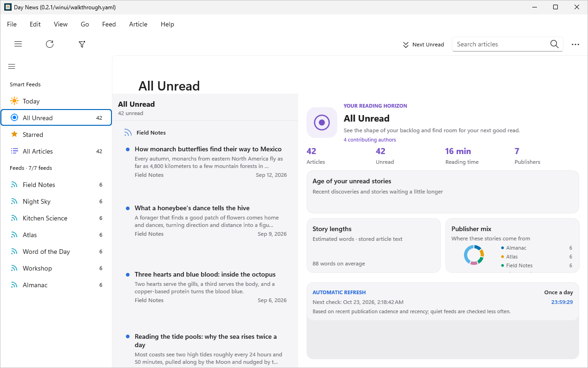Image resolution: width=588 pixels, height=368 pixels.
Task: Refresh all feeds with the circular arrow
Action: pyautogui.click(x=50, y=44)
